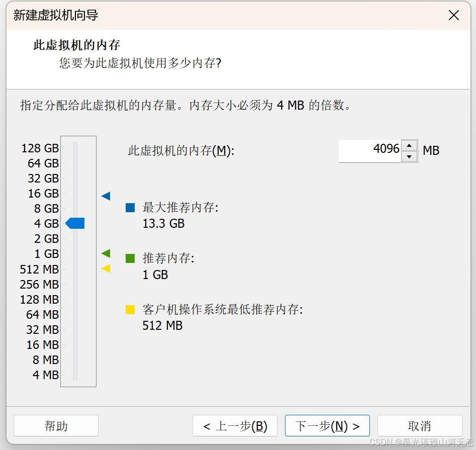Screen dimensions: 476x450
Task: Go back with the 上一步(B) button
Action: (x=235, y=426)
